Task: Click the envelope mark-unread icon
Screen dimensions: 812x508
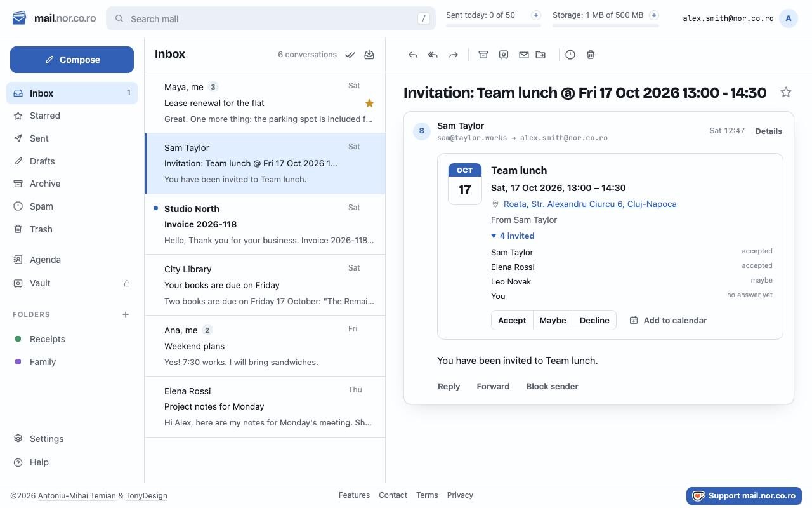Action: pos(524,55)
